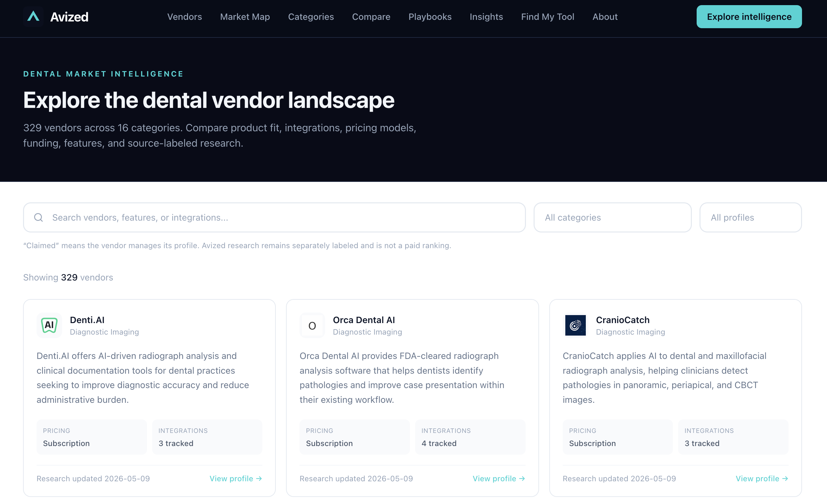Image resolution: width=827 pixels, height=504 pixels.
Task: Click Denti.AI's Pricing Subscription box
Action: tap(92, 437)
